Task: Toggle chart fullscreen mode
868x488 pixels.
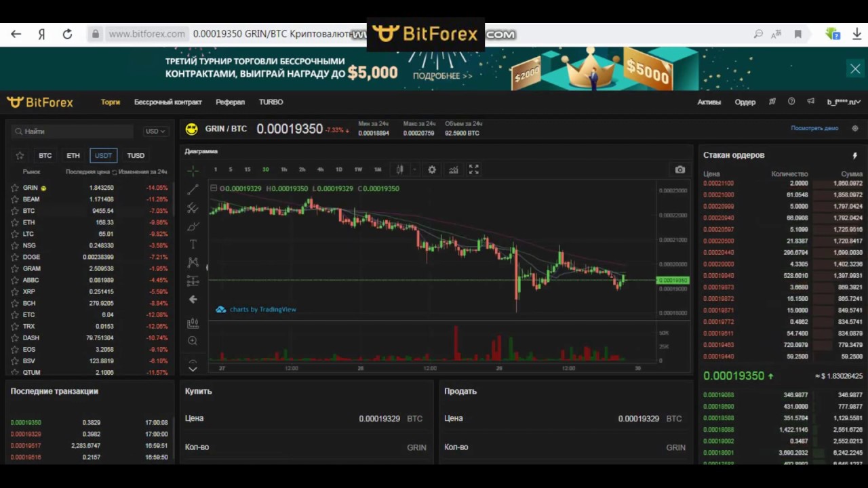Action: click(x=474, y=169)
